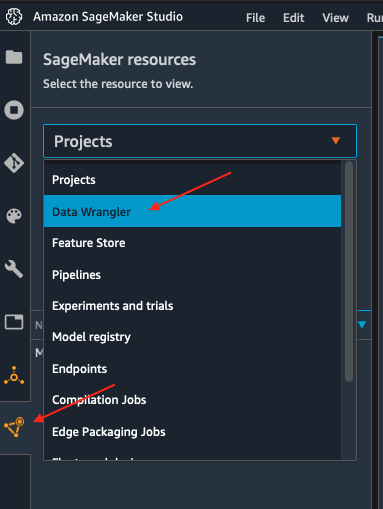Click the SageMaker Studio brain logo
383x509 pixels.
pyautogui.click(x=14, y=16)
